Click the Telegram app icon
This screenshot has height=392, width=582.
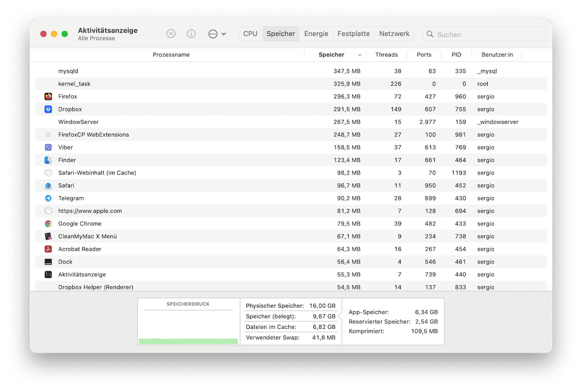[x=48, y=198]
